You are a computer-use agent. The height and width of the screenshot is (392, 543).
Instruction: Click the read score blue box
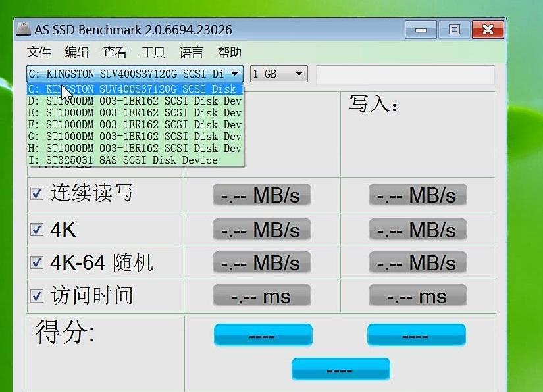point(263,335)
